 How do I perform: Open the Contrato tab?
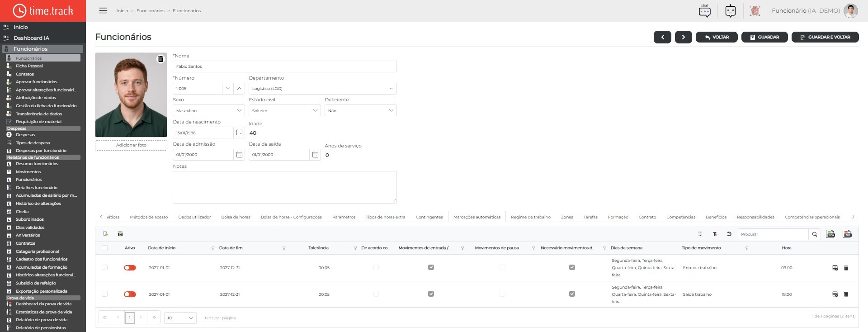tap(647, 217)
